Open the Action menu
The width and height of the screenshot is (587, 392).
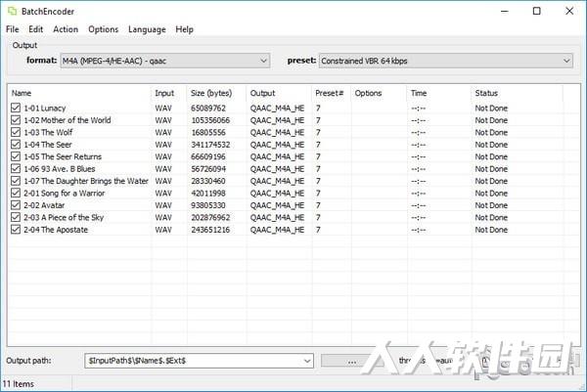(x=66, y=29)
